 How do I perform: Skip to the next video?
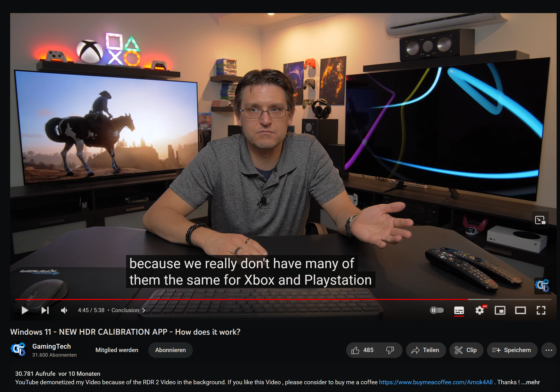tap(45, 310)
